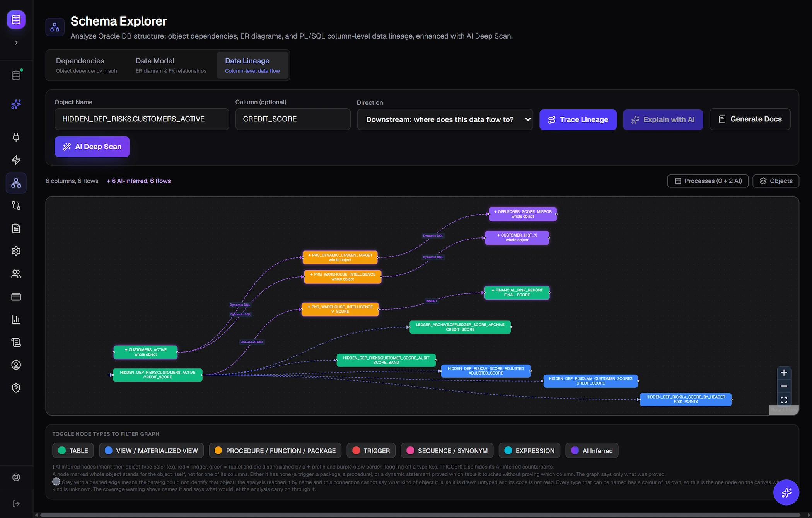This screenshot has width=812, height=518.
Task: Toggle the TABLE node type filter
Action: click(x=73, y=451)
